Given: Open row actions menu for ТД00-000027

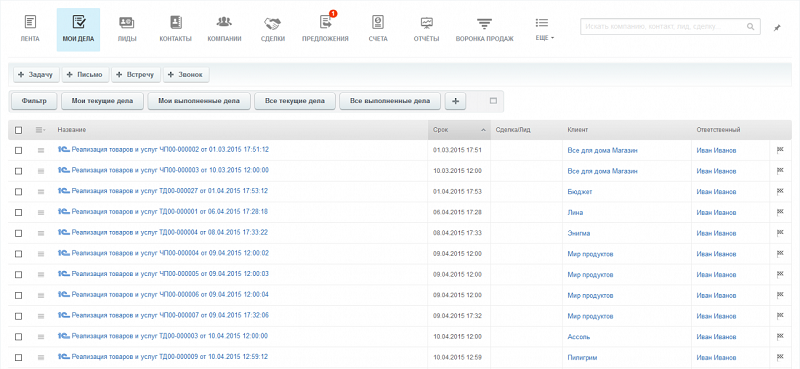Looking at the screenshot, I should pyautogui.click(x=41, y=192).
